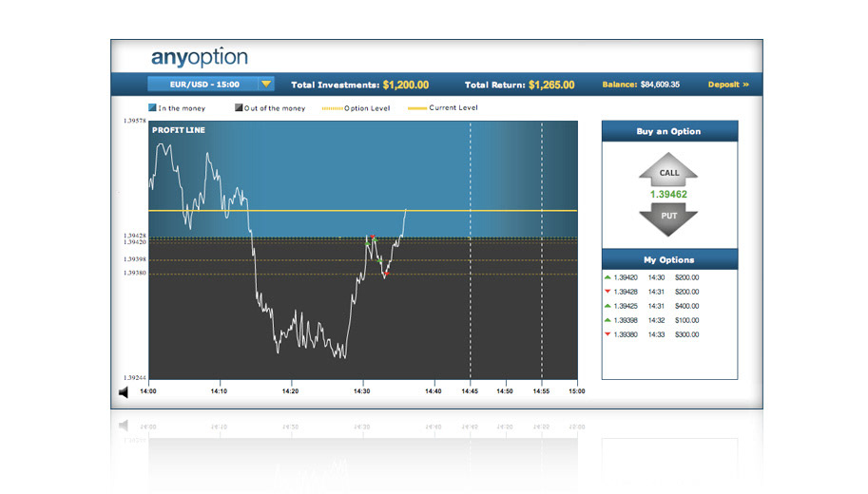868x494 pixels.
Task: Click the Out of the money swatch
Action: coord(239,107)
